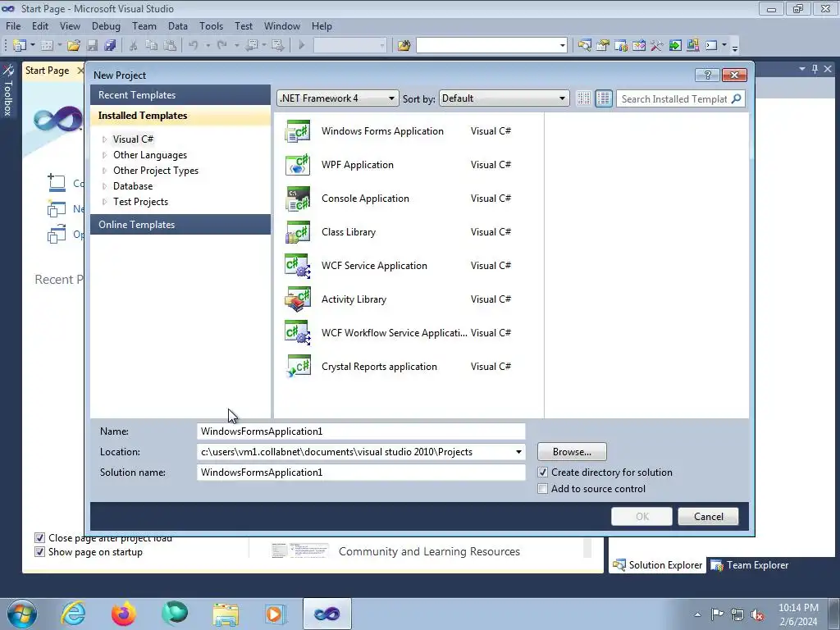Viewport: 840px width, 630px height.
Task: Expand the Visual C# tree node
Action: tap(104, 139)
